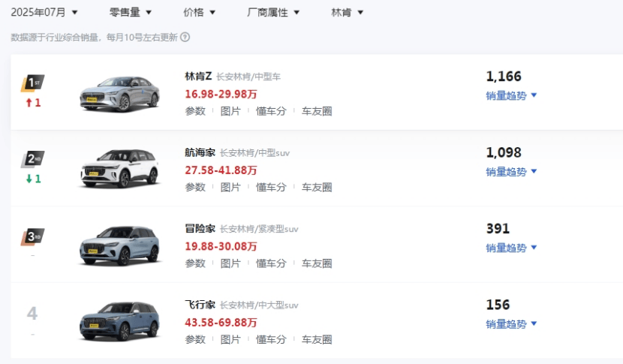Screen dimensions: 623x364
Task: Click the 1st place rank badge
Action: [x=32, y=83]
